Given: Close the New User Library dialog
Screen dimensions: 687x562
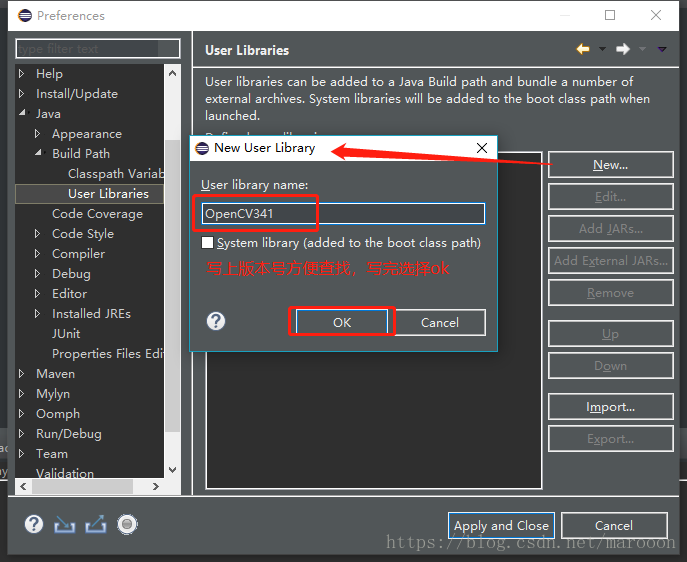Looking at the screenshot, I should point(482,148).
